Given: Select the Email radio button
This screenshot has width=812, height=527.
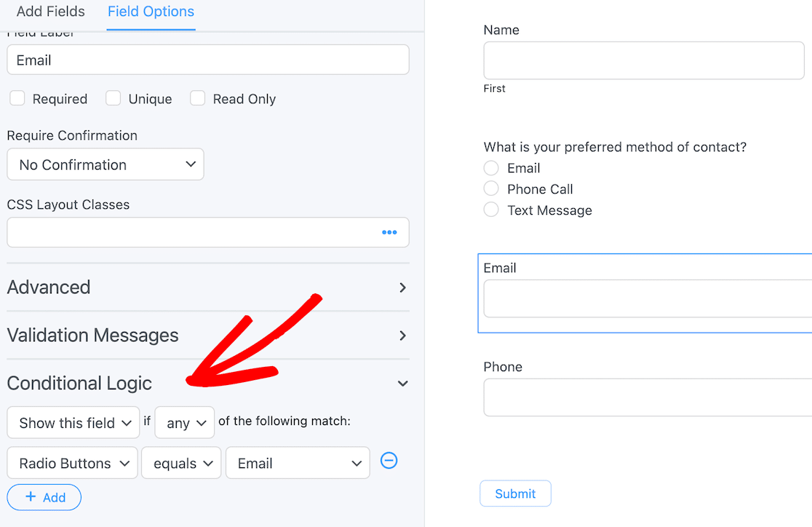Looking at the screenshot, I should click(492, 168).
